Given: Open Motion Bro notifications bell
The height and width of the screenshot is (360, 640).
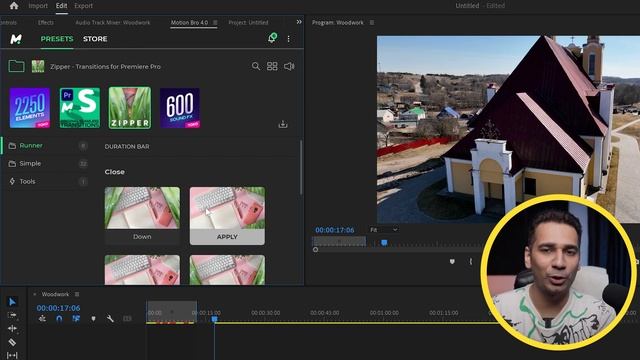Looking at the screenshot, I should coord(272,38).
